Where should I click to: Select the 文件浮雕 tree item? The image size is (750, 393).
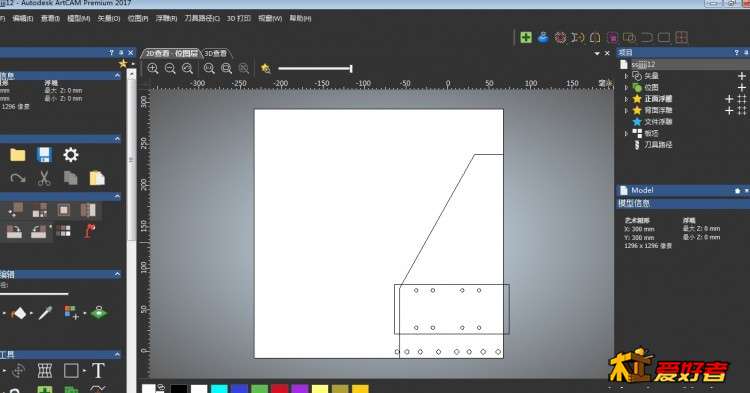click(658, 122)
